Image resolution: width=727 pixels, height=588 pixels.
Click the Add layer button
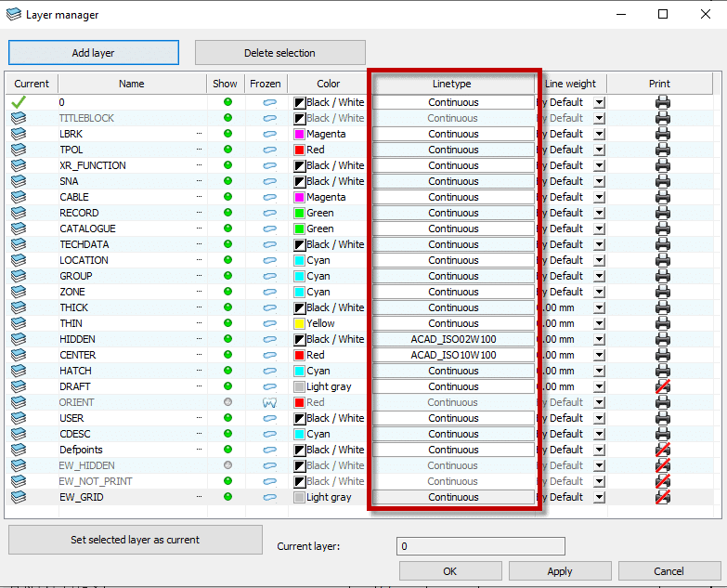pos(93,52)
